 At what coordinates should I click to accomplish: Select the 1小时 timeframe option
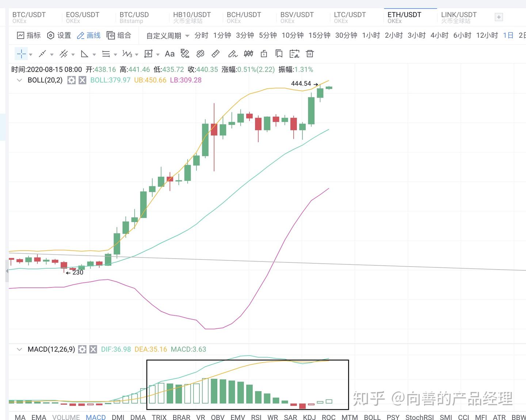pos(371,35)
